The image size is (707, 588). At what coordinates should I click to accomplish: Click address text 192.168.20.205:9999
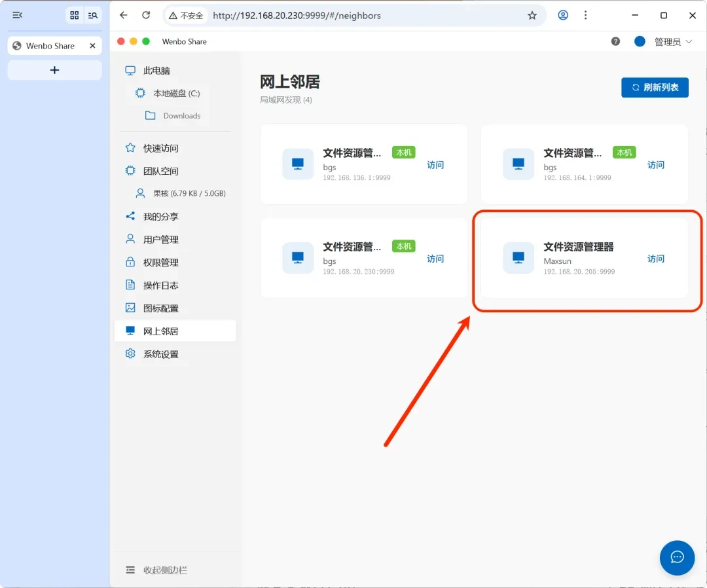[x=579, y=272]
